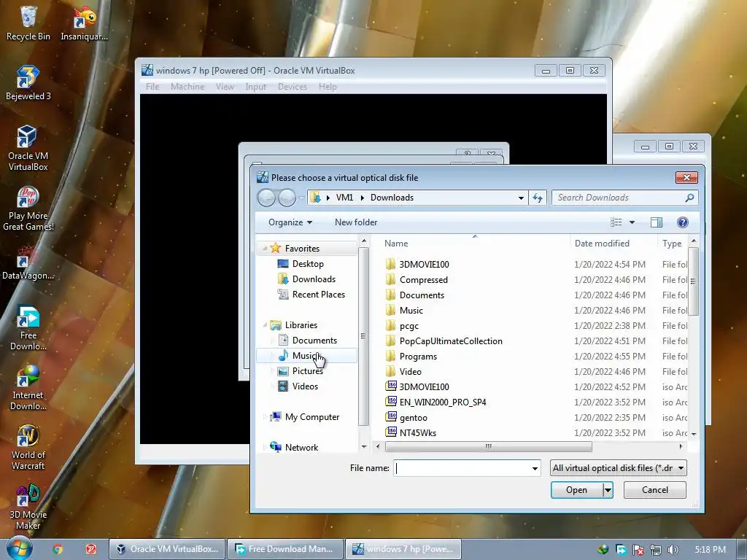This screenshot has height=560, width=747.
Task: Click the horizontal scrollbar in file list
Action: (x=488, y=447)
